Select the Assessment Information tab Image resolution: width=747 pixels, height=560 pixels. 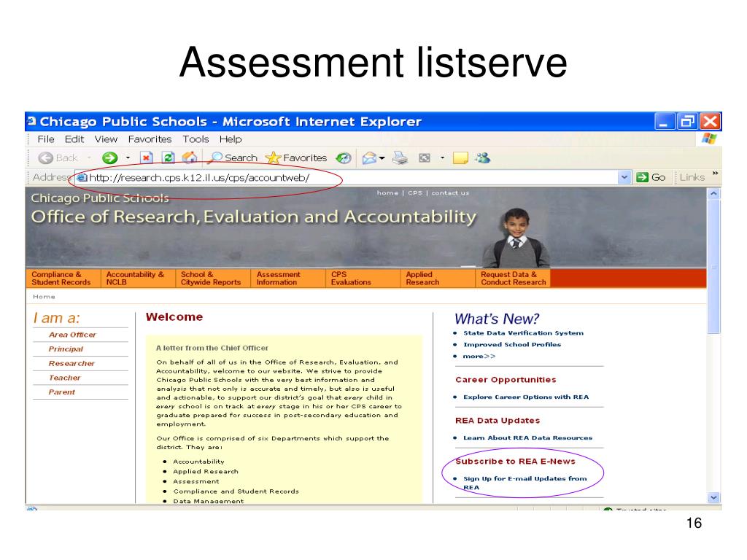287,278
